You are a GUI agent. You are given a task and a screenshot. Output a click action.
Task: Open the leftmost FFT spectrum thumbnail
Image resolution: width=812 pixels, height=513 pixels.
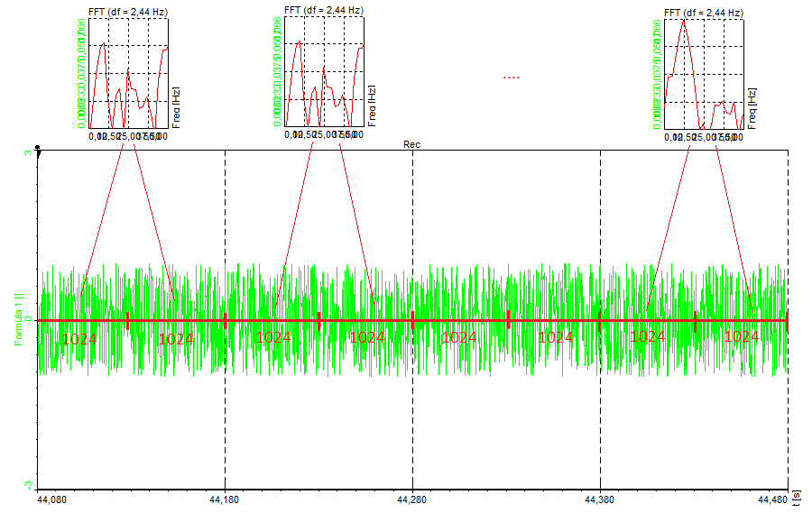(x=129, y=74)
